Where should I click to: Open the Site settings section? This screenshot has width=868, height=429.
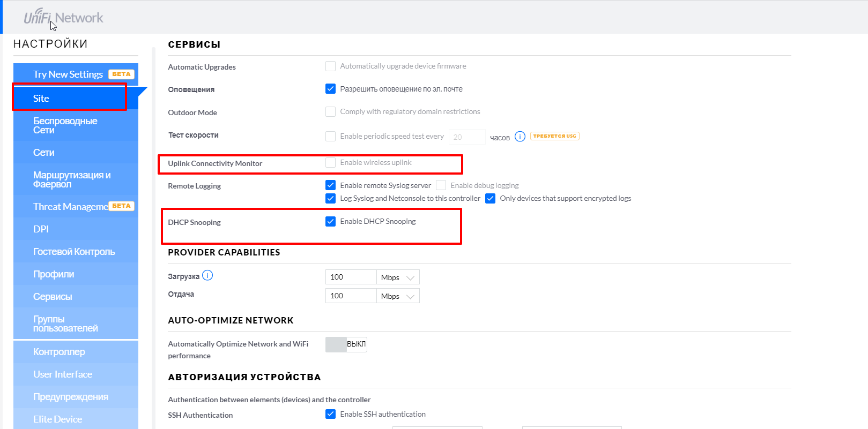(70, 98)
